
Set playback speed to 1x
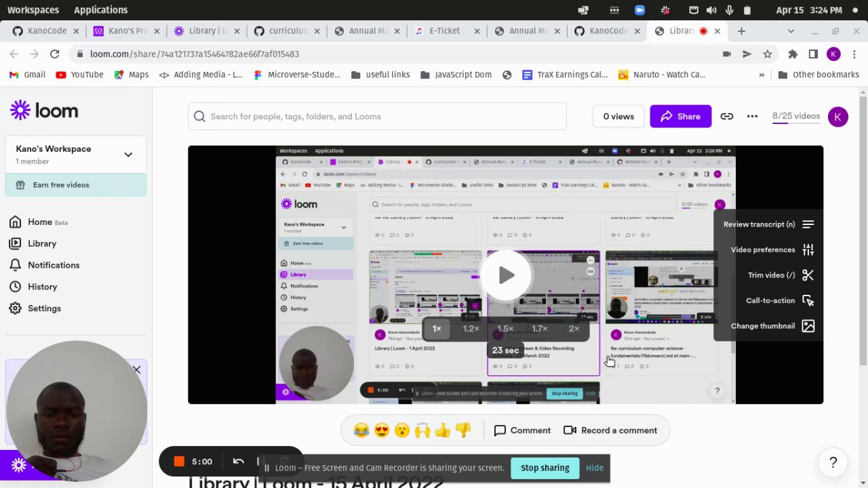pos(437,329)
